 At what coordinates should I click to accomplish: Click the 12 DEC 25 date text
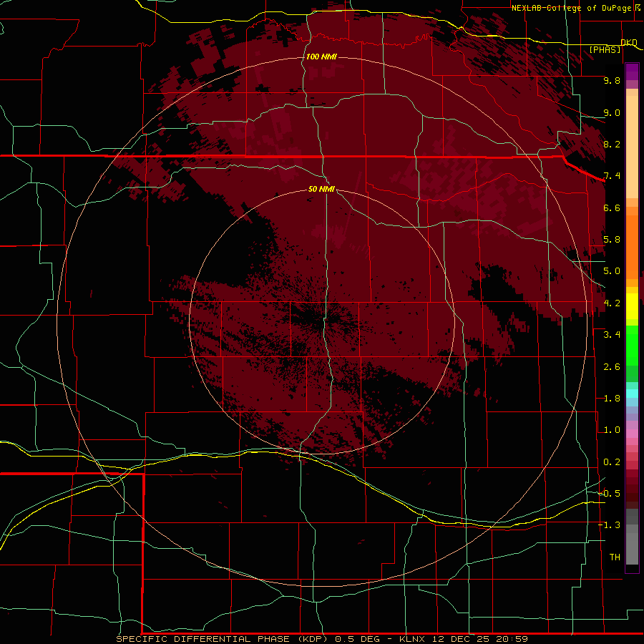[462, 639]
